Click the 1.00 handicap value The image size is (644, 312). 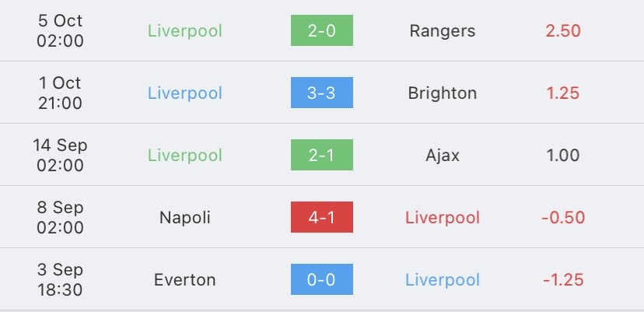(563, 156)
